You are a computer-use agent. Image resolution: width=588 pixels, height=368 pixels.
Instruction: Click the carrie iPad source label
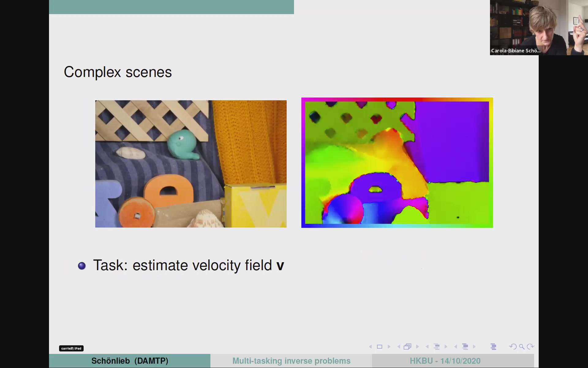(71, 348)
